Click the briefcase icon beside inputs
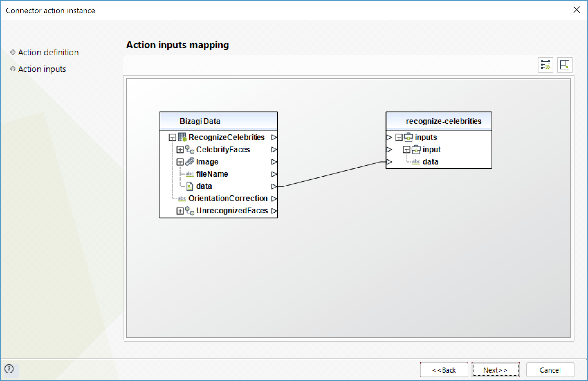 click(x=409, y=137)
